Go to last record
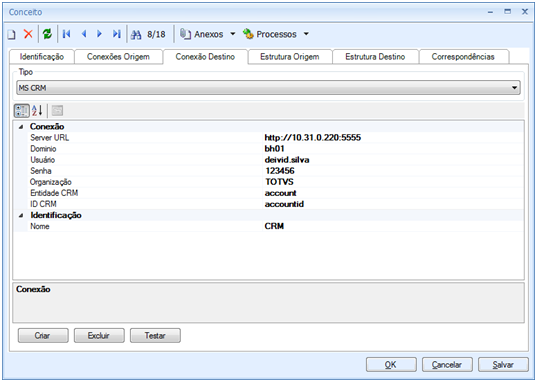The width and height of the screenshot is (537, 382). (x=116, y=34)
